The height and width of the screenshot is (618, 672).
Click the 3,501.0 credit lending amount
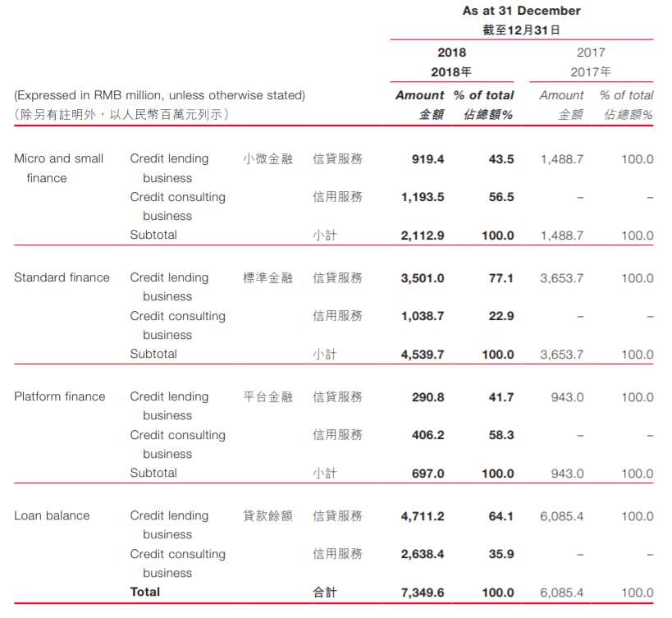423,278
